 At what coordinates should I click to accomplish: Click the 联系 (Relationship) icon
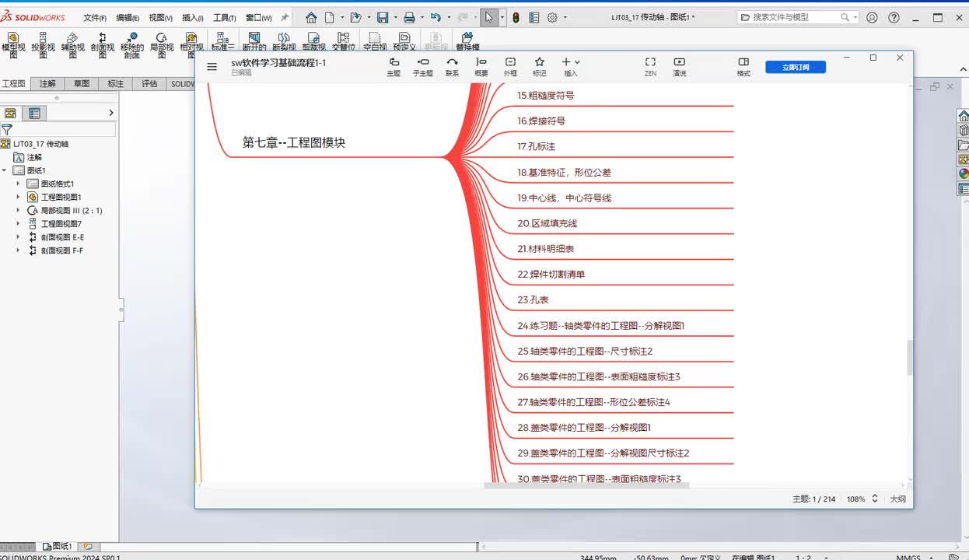click(452, 67)
